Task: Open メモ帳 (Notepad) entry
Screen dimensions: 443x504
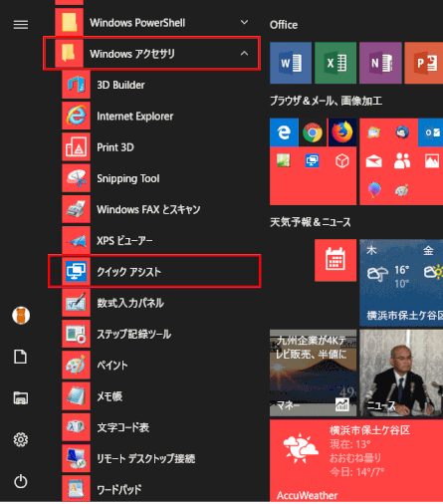Action: [x=161, y=396]
